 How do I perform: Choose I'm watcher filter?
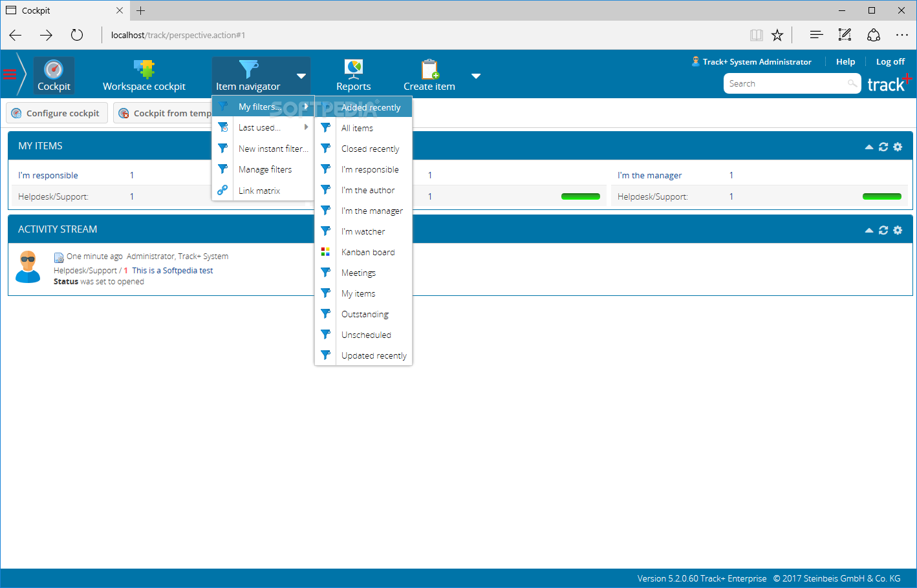click(363, 231)
